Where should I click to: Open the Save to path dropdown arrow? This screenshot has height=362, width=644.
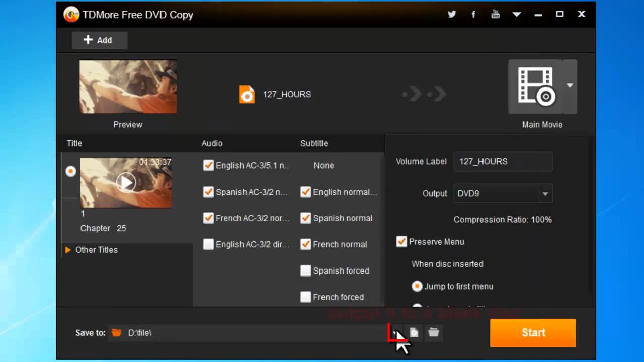coord(395,332)
